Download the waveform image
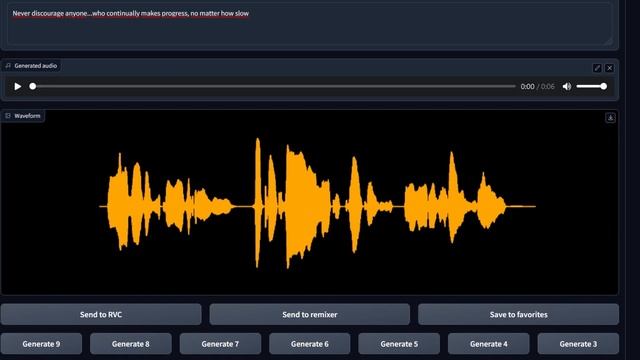The image size is (640, 360). [610, 118]
